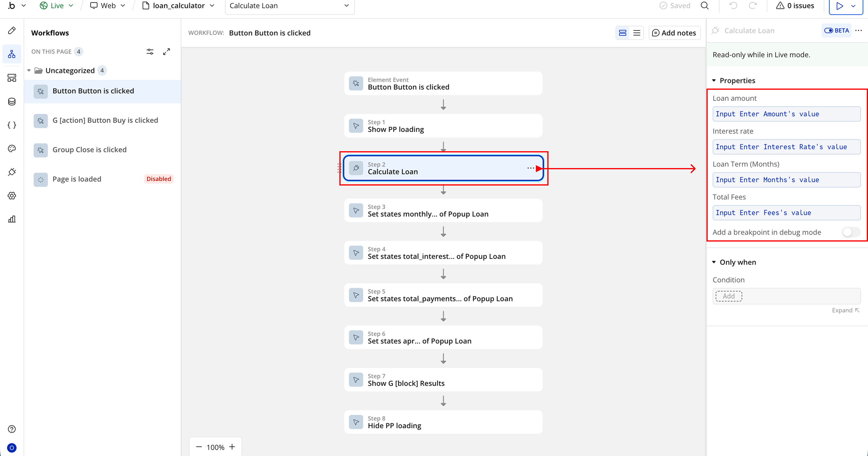
Task: Open the Styles palette icon
Action: [12, 148]
